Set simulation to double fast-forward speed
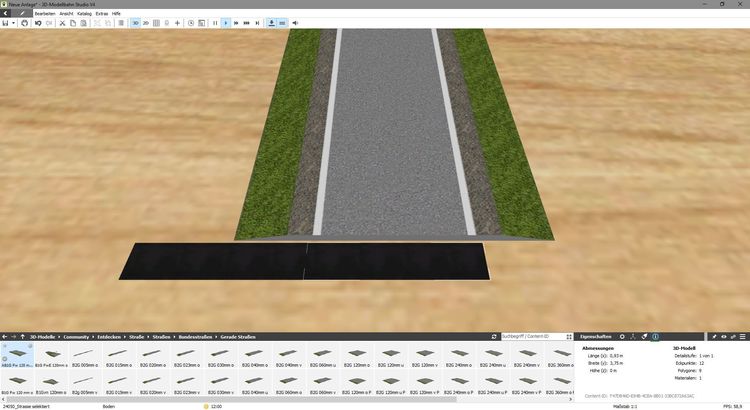Screen dimensions: 750x410 (236, 23)
